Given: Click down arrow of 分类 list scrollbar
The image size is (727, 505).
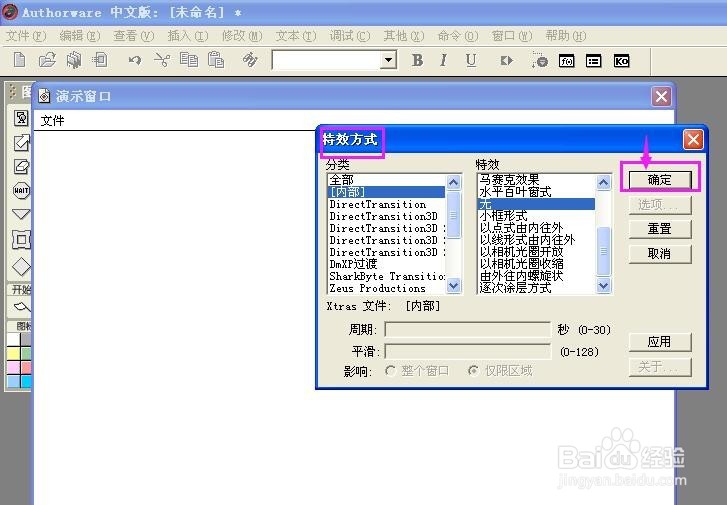Looking at the screenshot, I should pyautogui.click(x=453, y=286).
